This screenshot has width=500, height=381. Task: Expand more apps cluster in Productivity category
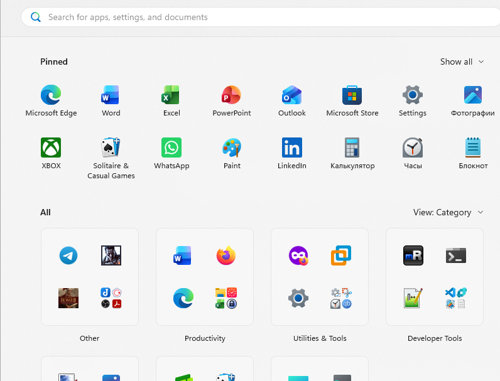226,298
